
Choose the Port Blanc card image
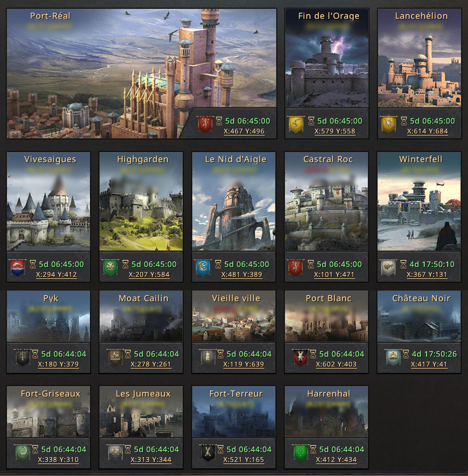pos(326,316)
